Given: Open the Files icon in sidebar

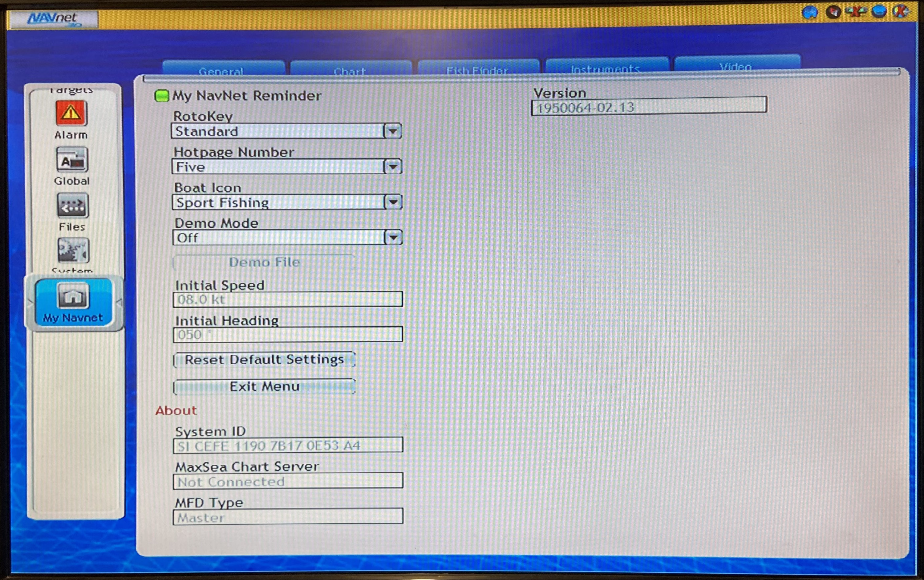Looking at the screenshot, I should pyautogui.click(x=72, y=206).
